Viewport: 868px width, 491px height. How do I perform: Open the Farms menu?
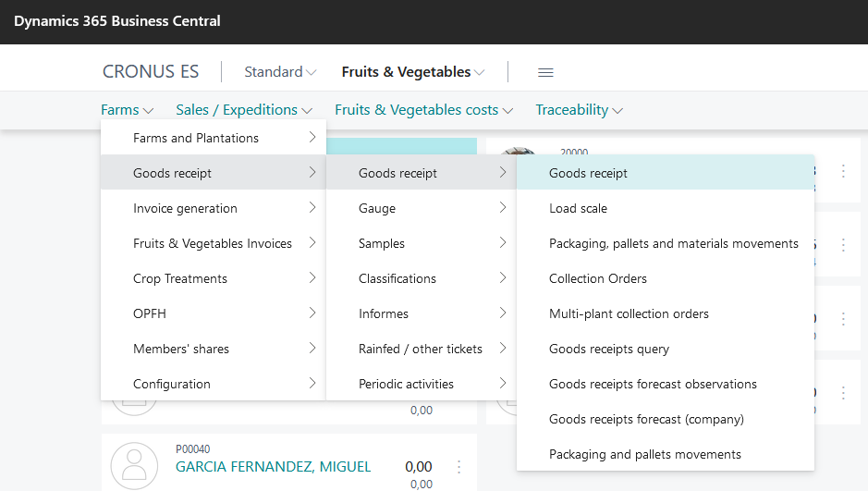(x=127, y=110)
